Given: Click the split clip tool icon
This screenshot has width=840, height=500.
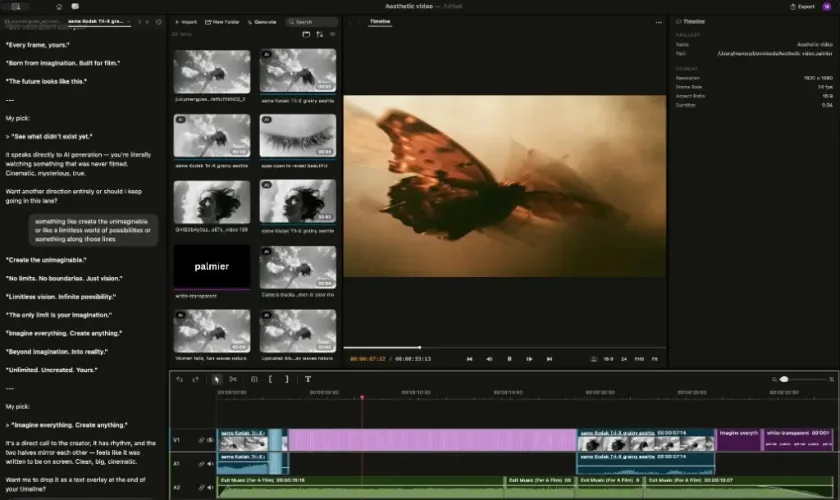Looking at the screenshot, I should [x=254, y=379].
